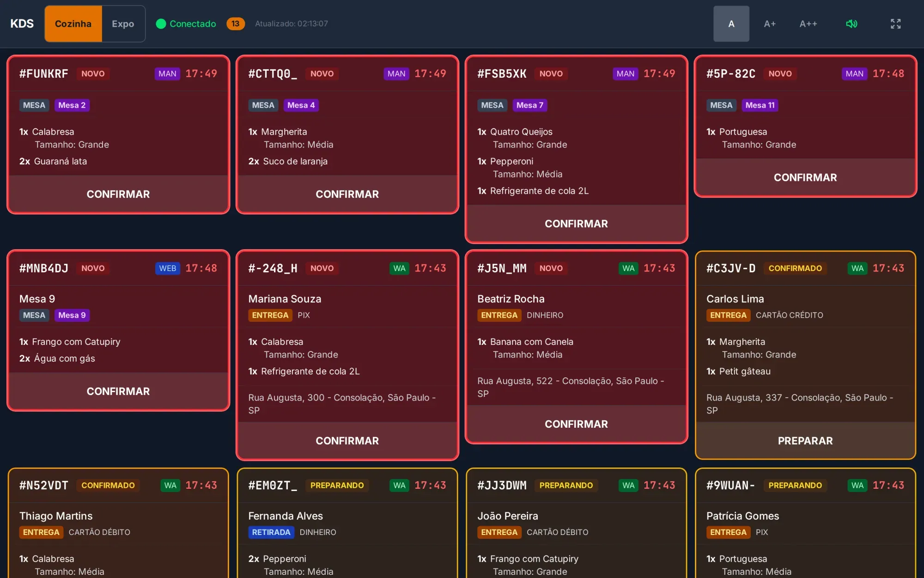Screen dimensions: 924x578
Task: Click the WEB source badge on #MNB4DJ
Action: (x=168, y=268)
